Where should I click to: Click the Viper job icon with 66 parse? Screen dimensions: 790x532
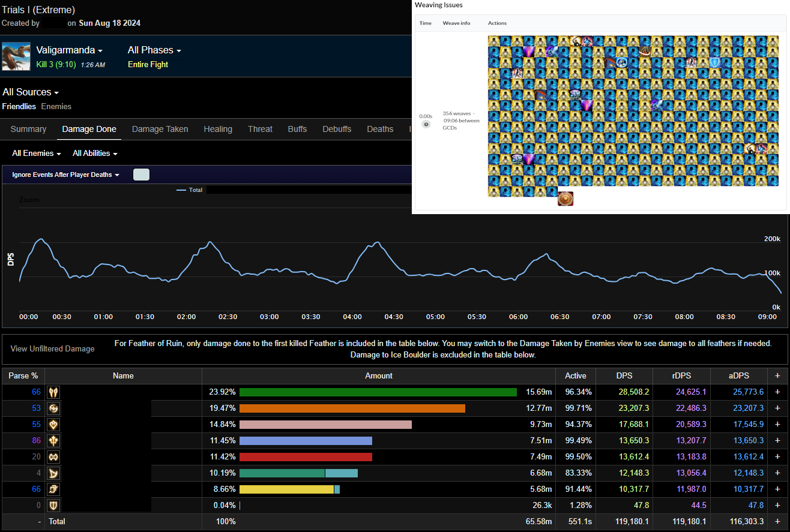coord(53,392)
